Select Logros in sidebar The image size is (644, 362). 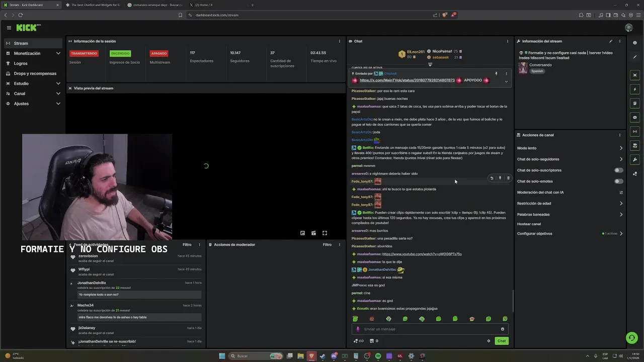pyautogui.click(x=33, y=63)
